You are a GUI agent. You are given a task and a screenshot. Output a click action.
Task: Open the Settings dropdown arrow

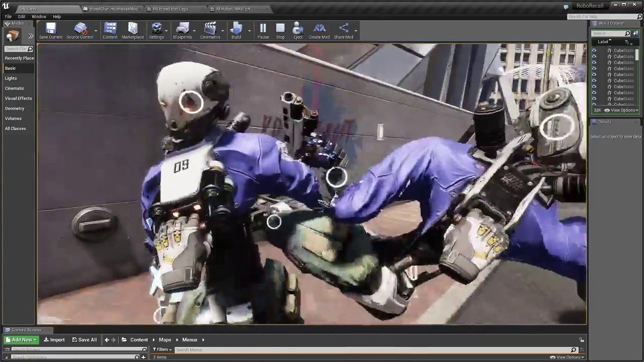point(167,30)
